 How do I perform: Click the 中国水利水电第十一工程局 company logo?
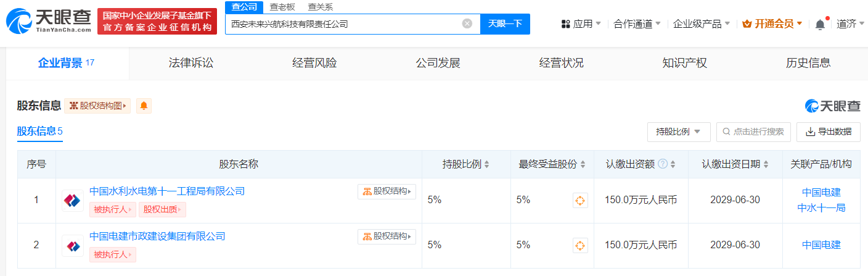pyautogui.click(x=73, y=201)
